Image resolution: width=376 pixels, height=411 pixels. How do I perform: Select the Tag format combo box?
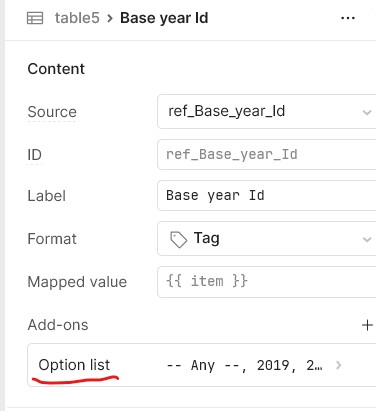[267, 239]
